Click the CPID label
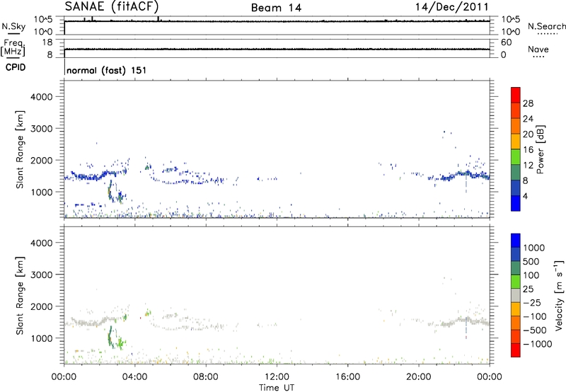This screenshot has height=392, width=566. [16, 67]
